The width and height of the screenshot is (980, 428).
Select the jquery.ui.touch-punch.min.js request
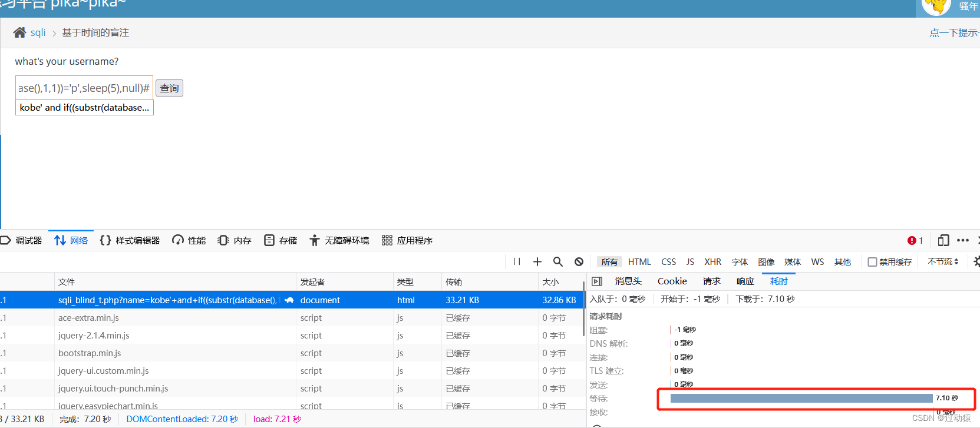point(292,389)
